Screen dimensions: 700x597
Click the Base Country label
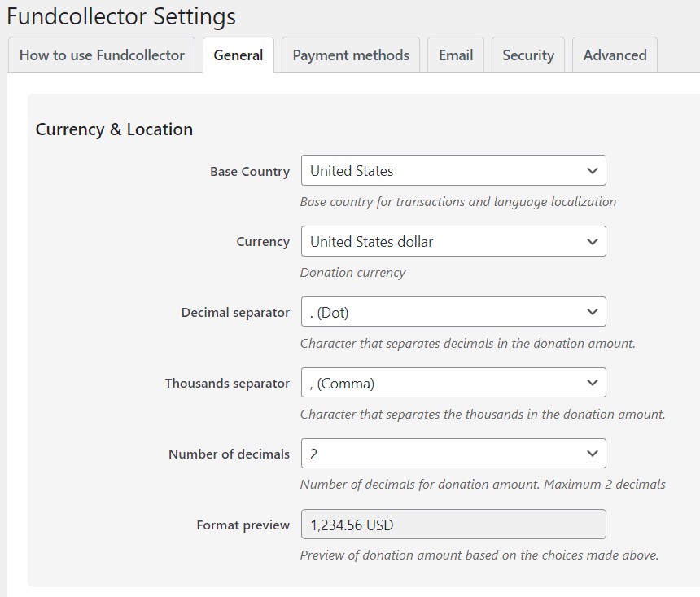pyautogui.click(x=249, y=171)
